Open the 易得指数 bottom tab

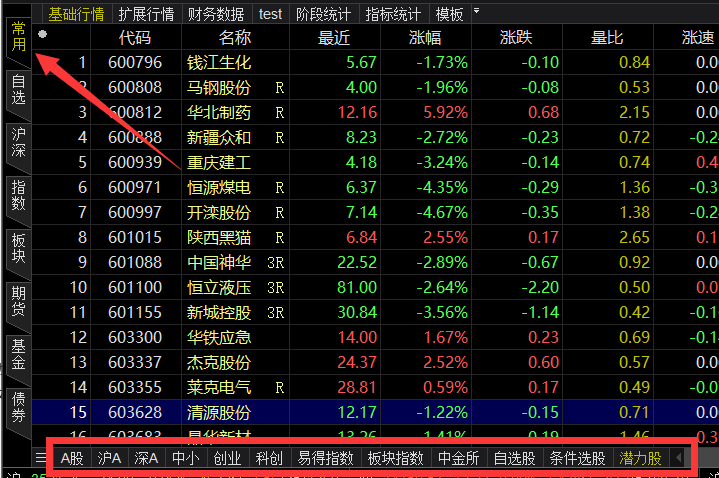(x=325, y=458)
